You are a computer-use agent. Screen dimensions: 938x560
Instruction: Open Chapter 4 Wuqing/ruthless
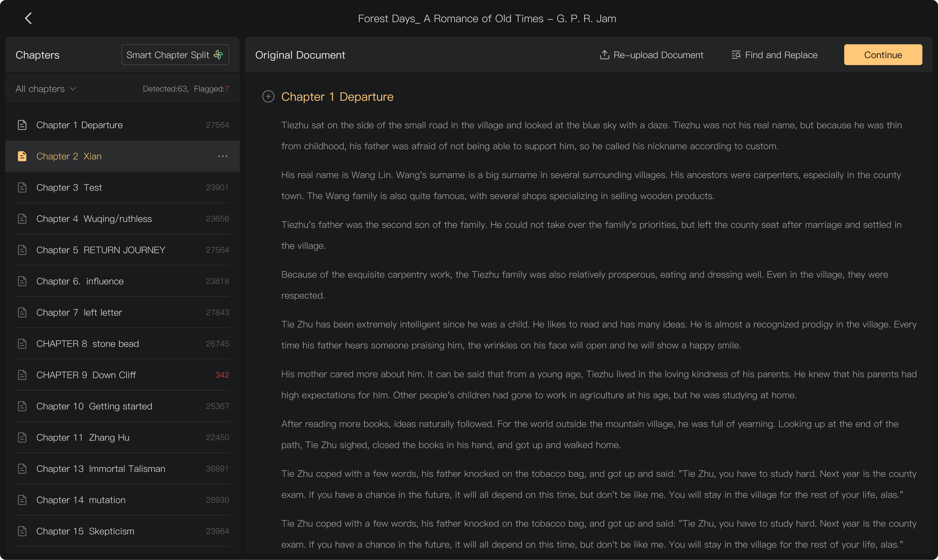pyautogui.click(x=122, y=219)
